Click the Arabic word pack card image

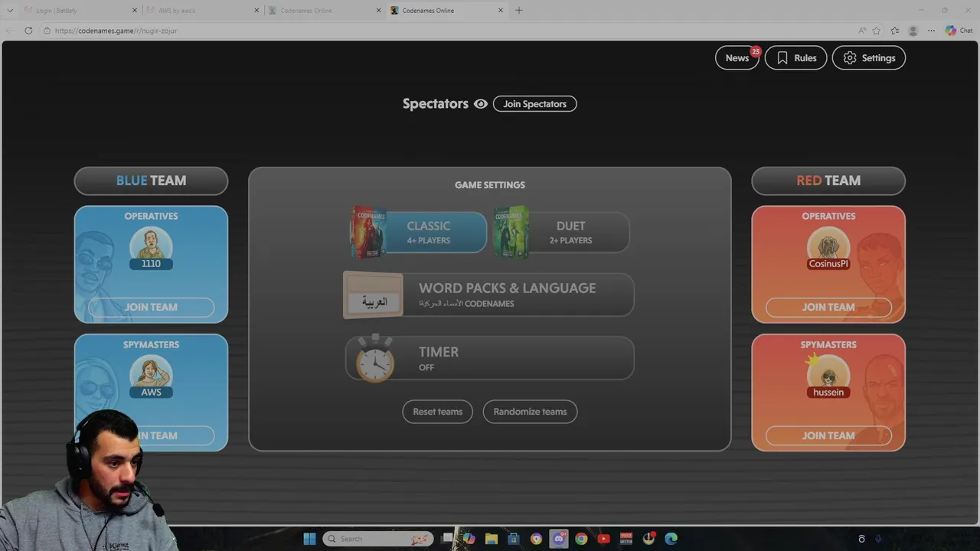pos(373,295)
